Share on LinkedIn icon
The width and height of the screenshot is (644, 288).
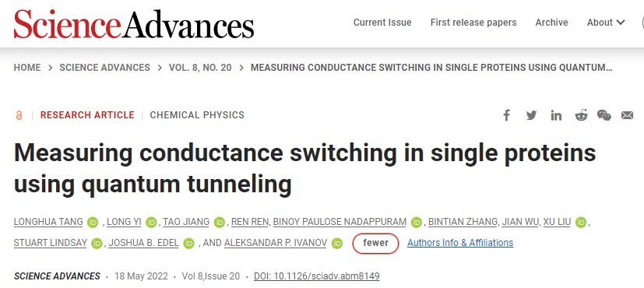click(x=556, y=115)
